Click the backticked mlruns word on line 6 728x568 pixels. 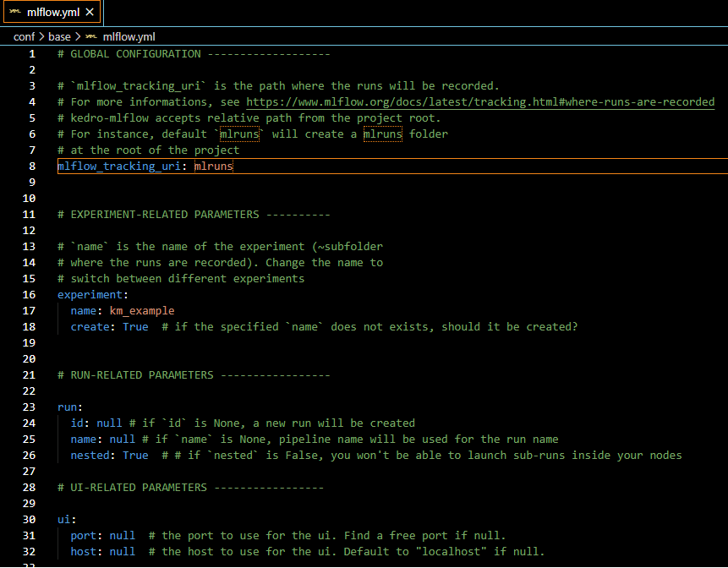pos(239,134)
